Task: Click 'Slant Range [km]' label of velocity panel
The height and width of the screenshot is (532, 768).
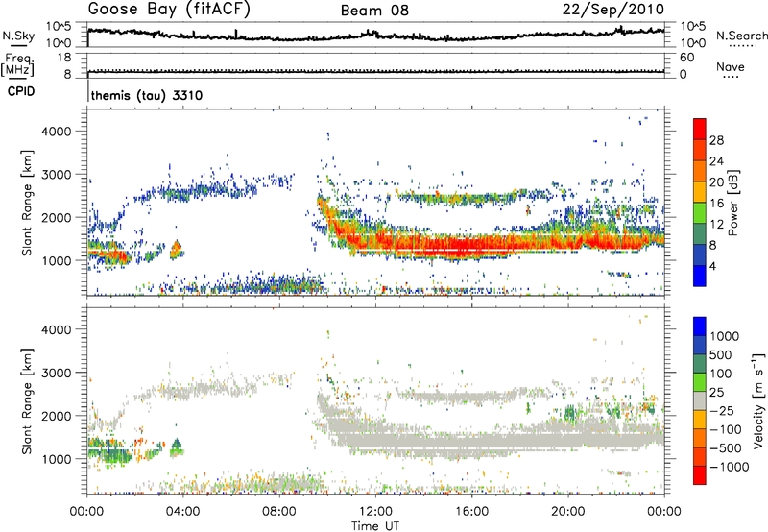Action: tap(27, 400)
